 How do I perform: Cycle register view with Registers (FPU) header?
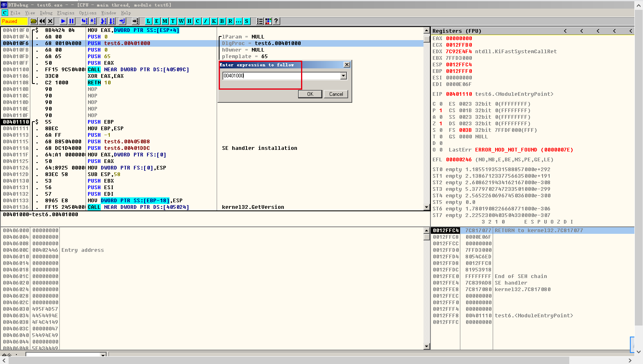(x=457, y=31)
